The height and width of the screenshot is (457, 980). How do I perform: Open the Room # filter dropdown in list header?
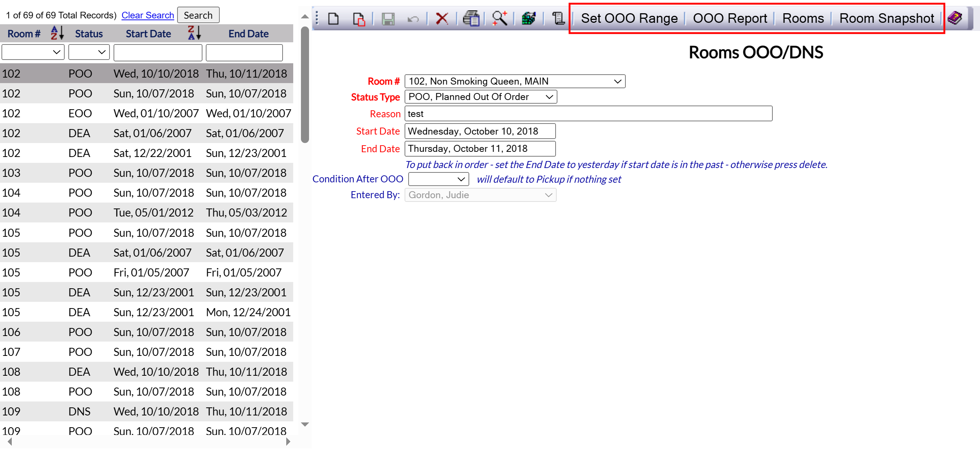[33, 52]
